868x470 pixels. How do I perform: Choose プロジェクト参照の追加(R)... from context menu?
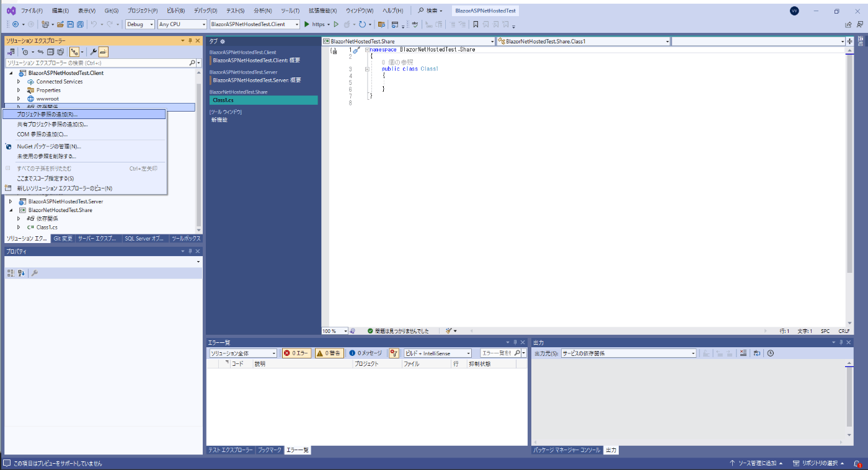[84, 114]
